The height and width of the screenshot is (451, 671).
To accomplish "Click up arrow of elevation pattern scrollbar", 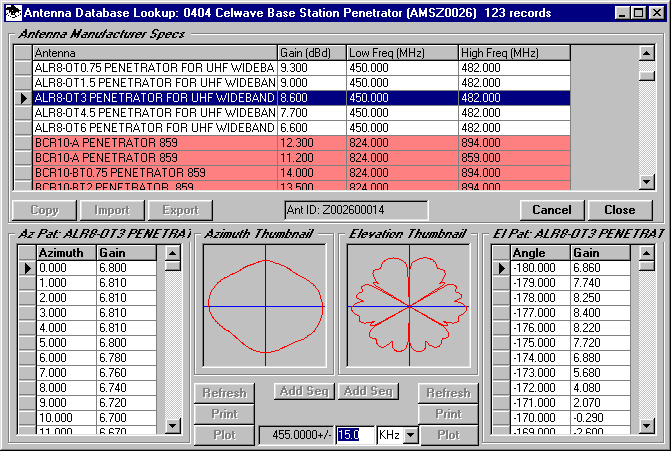I will point(646,253).
